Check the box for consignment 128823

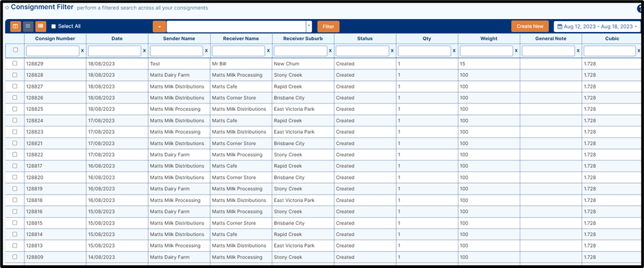click(15, 132)
